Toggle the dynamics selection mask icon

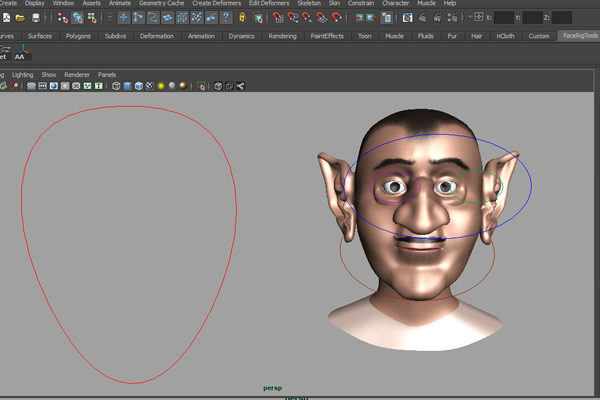tap(197, 18)
